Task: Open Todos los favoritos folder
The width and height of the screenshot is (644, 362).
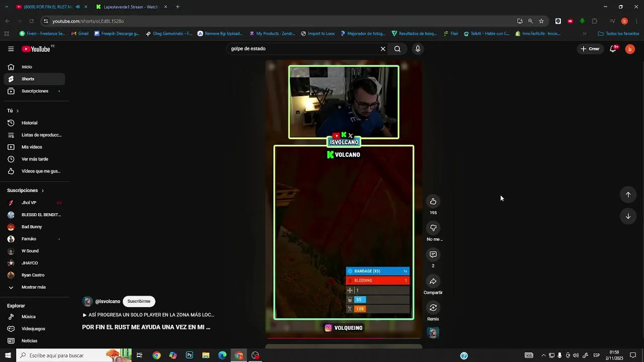Action: click(x=618, y=34)
